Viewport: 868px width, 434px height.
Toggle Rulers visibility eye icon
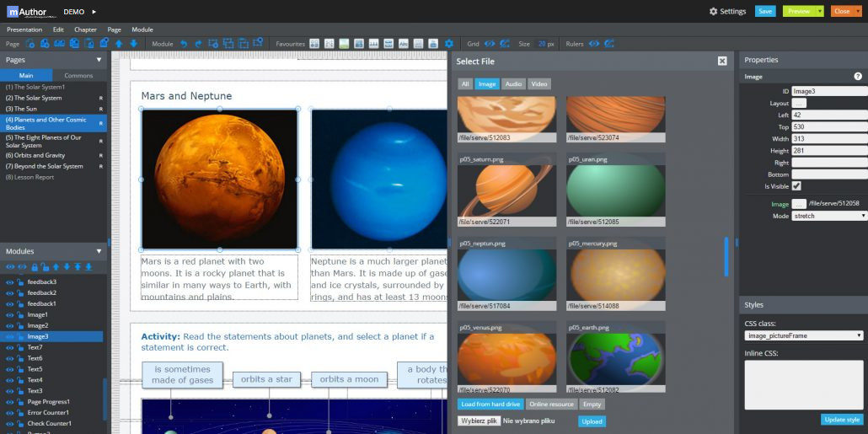(594, 44)
